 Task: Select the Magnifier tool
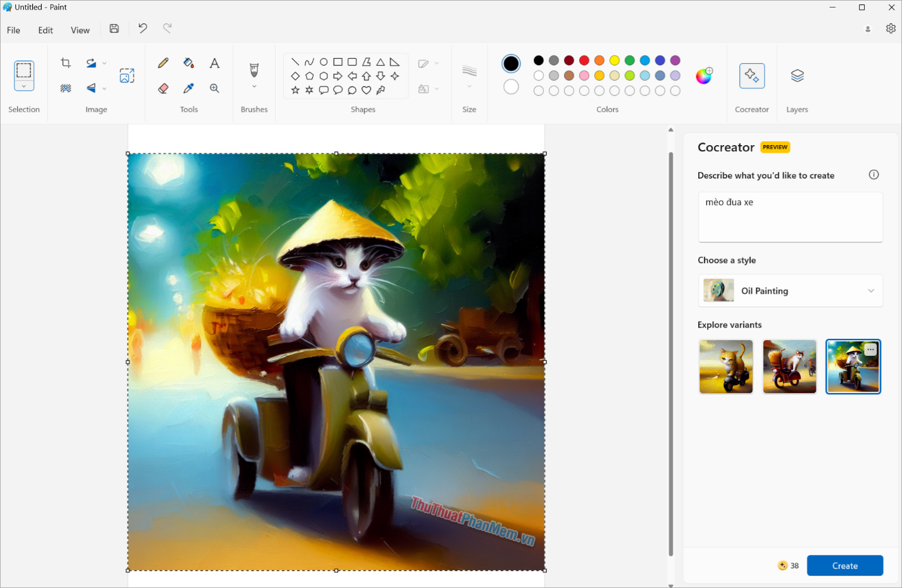click(x=214, y=88)
